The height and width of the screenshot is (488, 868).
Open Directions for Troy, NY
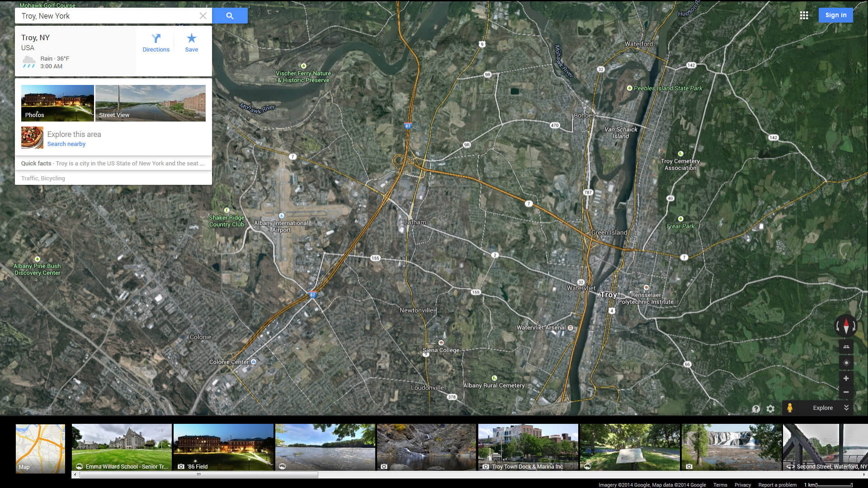pos(156,43)
